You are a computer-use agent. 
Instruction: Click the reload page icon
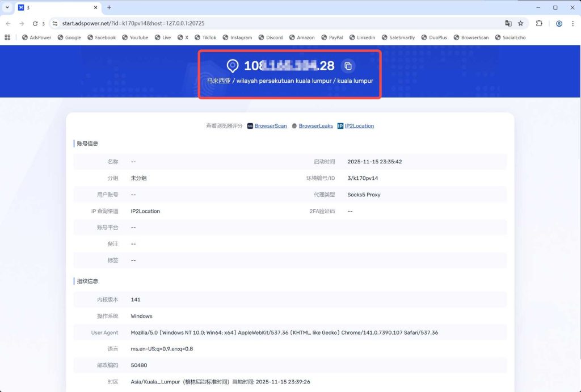pos(35,23)
